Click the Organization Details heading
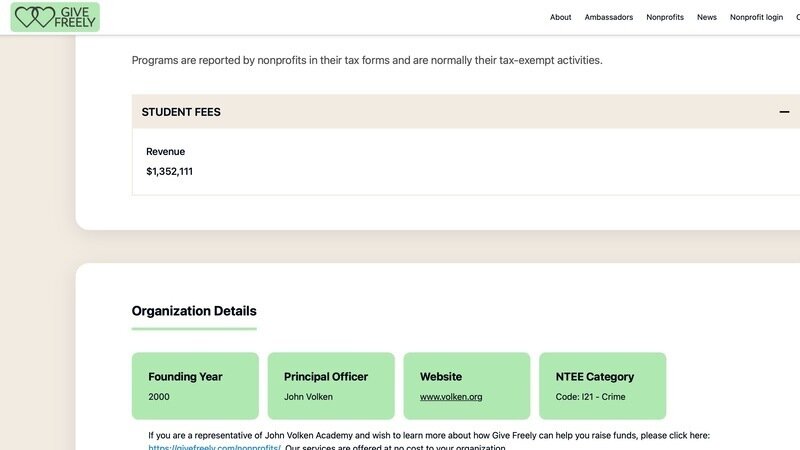The image size is (800, 450). coord(194,311)
